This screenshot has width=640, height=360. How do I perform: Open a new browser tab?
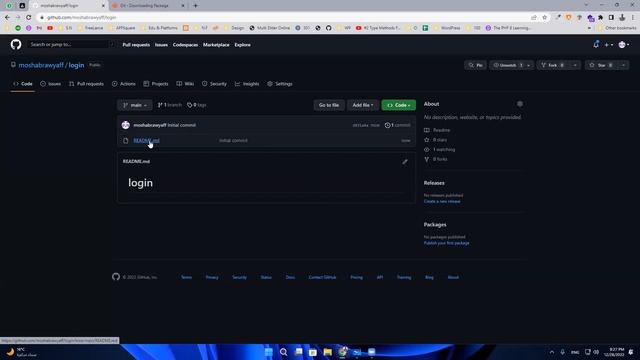tap(196, 6)
